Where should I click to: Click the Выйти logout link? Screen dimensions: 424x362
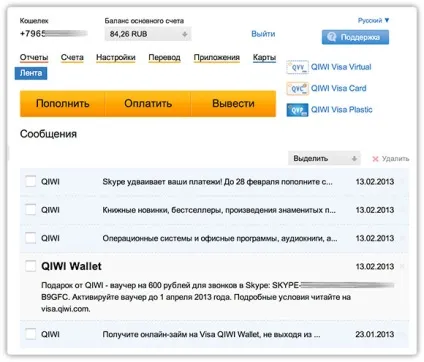(263, 34)
